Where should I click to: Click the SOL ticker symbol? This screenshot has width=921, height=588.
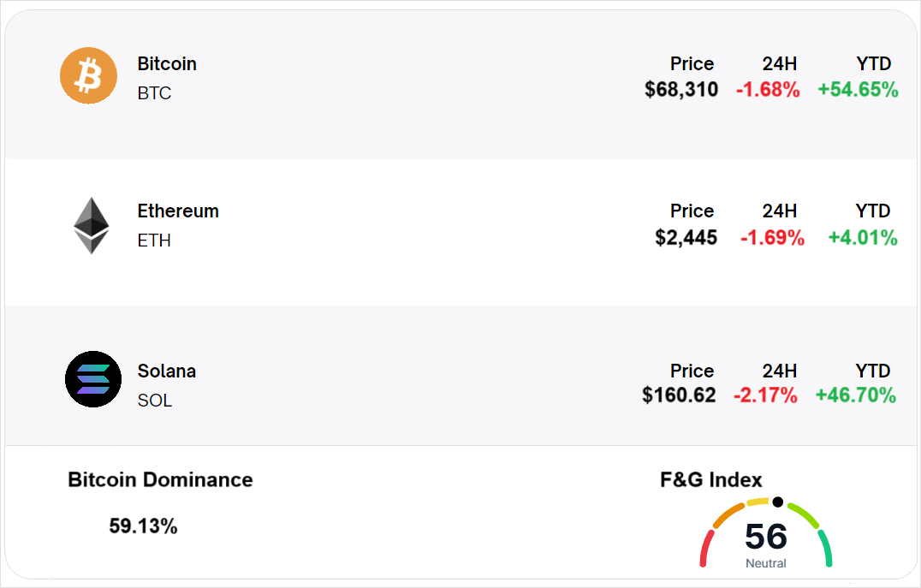coord(155,401)
